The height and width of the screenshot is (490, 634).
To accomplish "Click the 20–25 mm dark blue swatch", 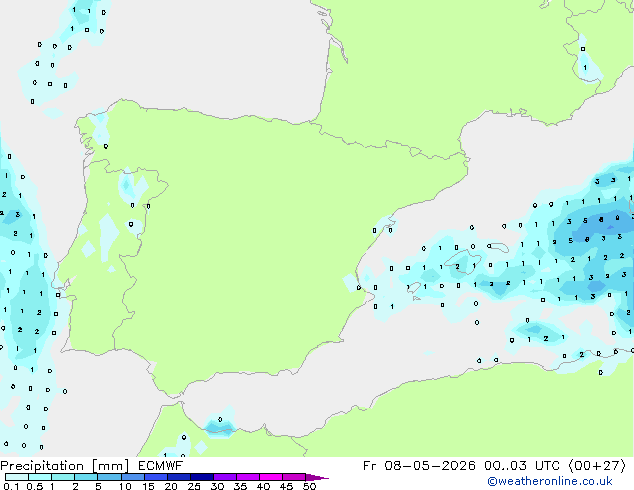I will pos(178,477).
